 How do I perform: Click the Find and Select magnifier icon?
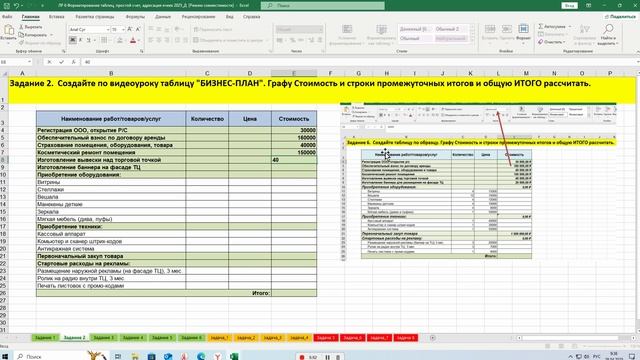[608, 29]
